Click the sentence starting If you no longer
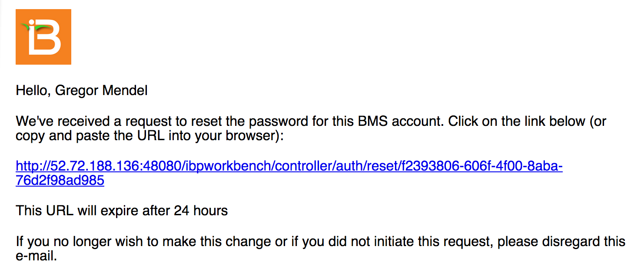 click(x=320, y=248)
